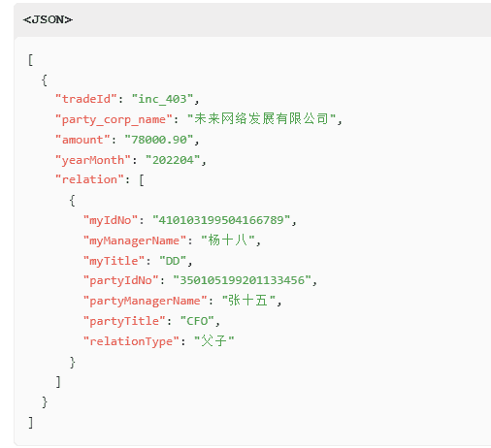Click the "partyManagerName" key
Screen dimensions: 491x448
pos(145,301)
